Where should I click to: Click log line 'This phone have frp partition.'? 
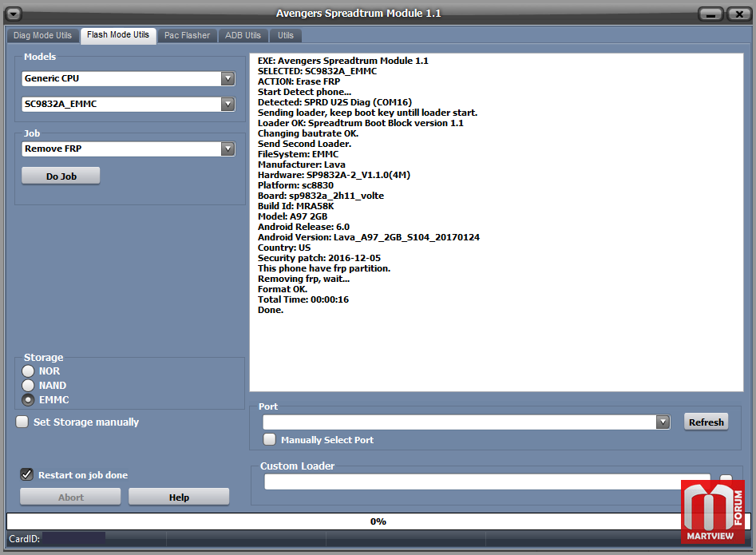(324, 268)
